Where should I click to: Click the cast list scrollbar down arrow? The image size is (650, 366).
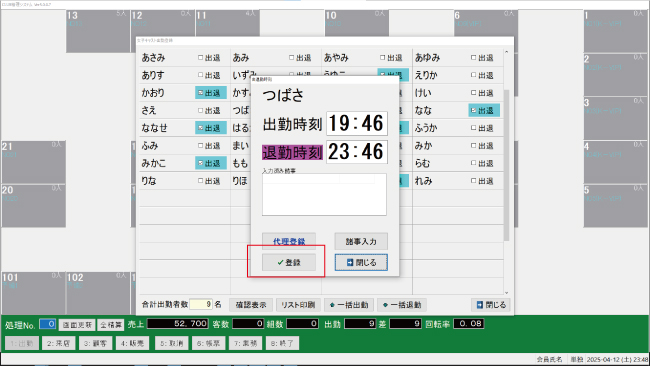pos(507,293)
